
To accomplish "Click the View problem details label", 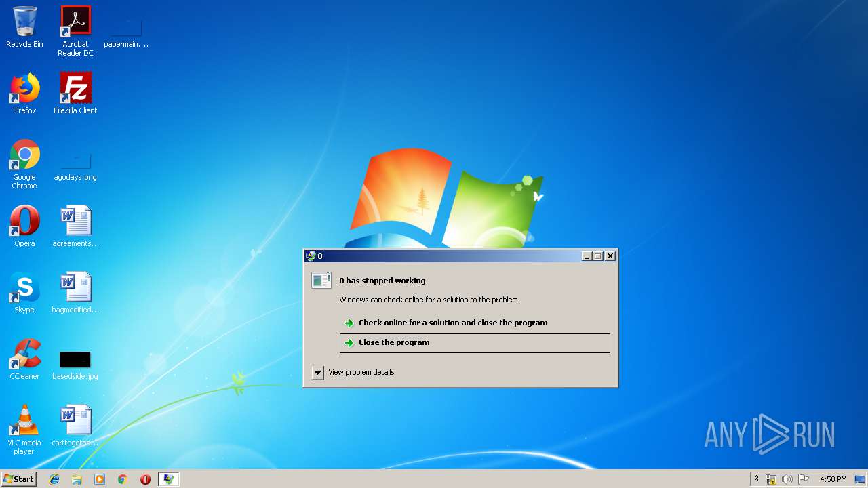I will 361,372.
